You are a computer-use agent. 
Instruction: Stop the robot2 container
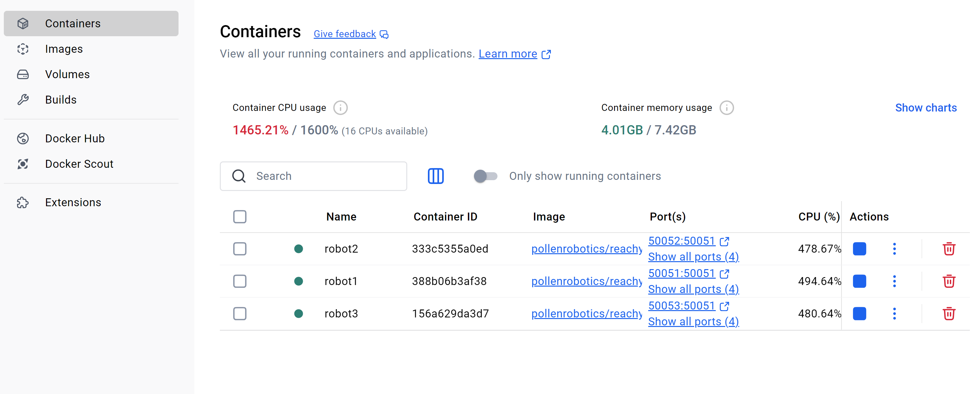point(859,248)
